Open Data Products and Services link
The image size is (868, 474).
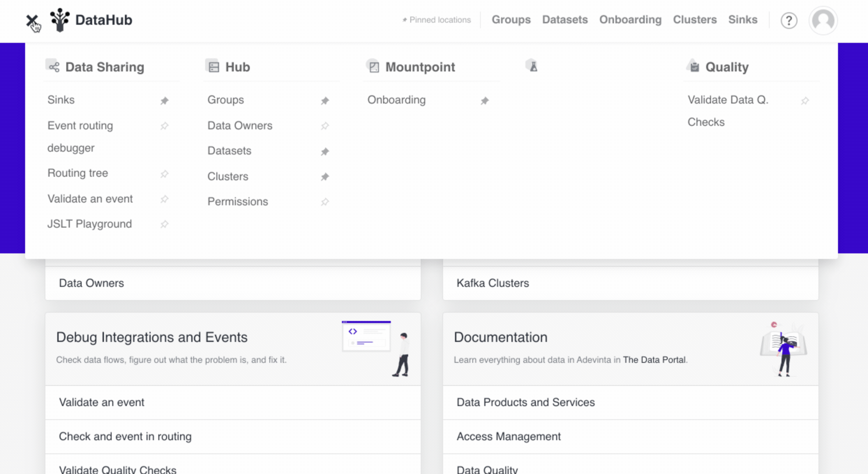630,402
